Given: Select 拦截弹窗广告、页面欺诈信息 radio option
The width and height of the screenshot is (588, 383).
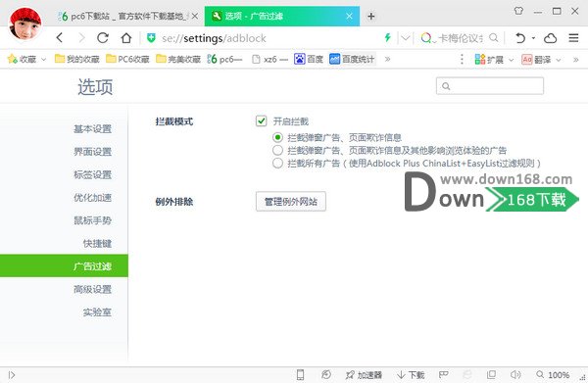Looking at the screenshot, I should point(277,137).
